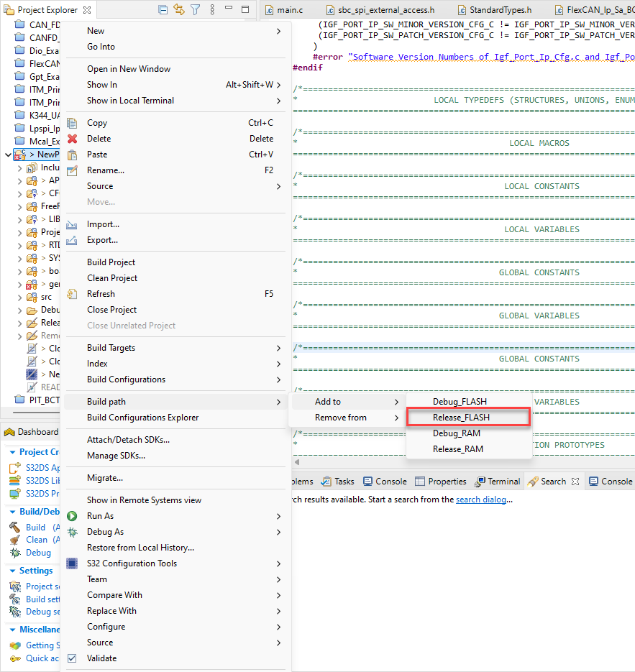Click S32DS Pr link in Dashboard
Image resolution: width=635 pixels, height=672 pixels.
pos(42,494)
